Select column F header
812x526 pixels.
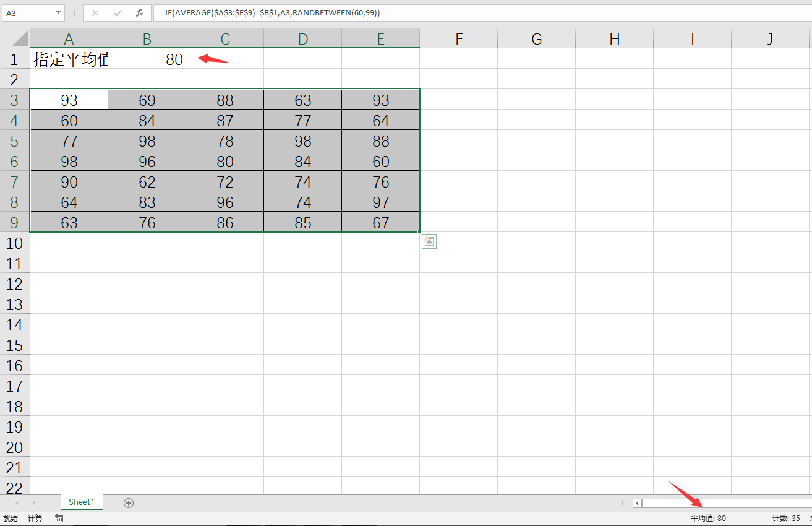(458, 38)
